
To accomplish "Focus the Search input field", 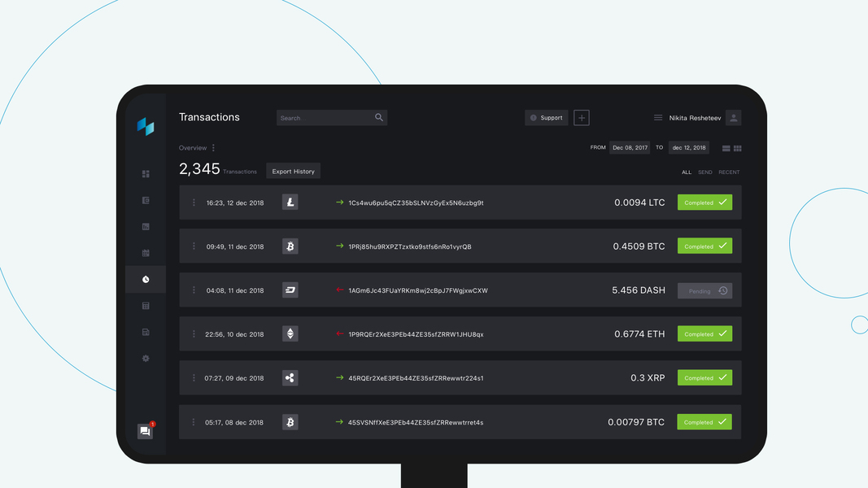I will coord(332,117).
